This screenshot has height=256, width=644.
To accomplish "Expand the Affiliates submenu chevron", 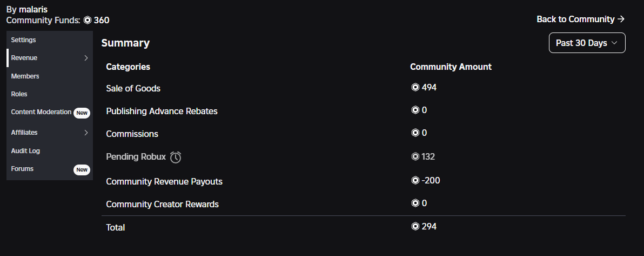I will pyautogui.click(x=86, y=133).
